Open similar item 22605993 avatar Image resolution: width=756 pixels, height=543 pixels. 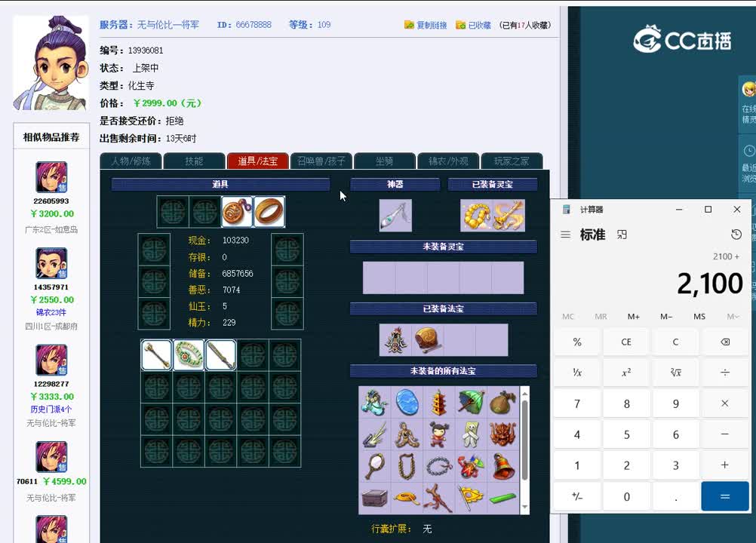pyautogui.click(x=51, y=176)
